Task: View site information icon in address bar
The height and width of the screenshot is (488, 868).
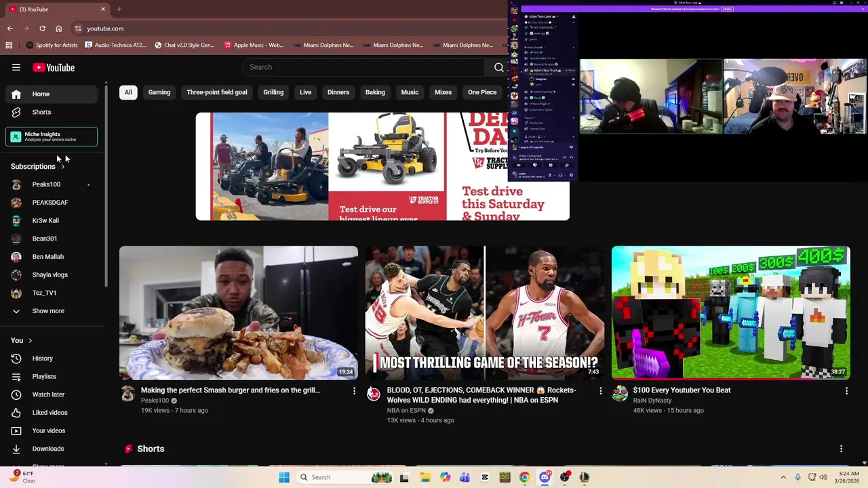Action: [78, 28]
